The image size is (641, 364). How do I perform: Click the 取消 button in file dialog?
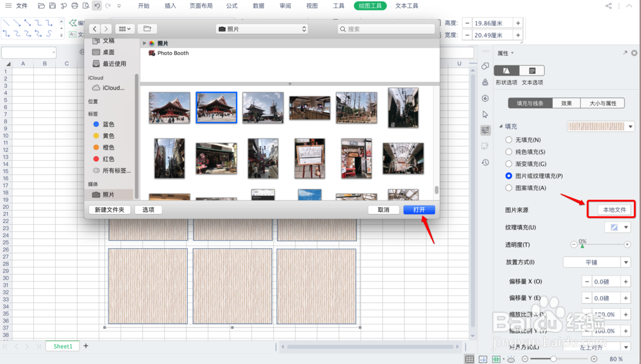[x=383, y=210]
